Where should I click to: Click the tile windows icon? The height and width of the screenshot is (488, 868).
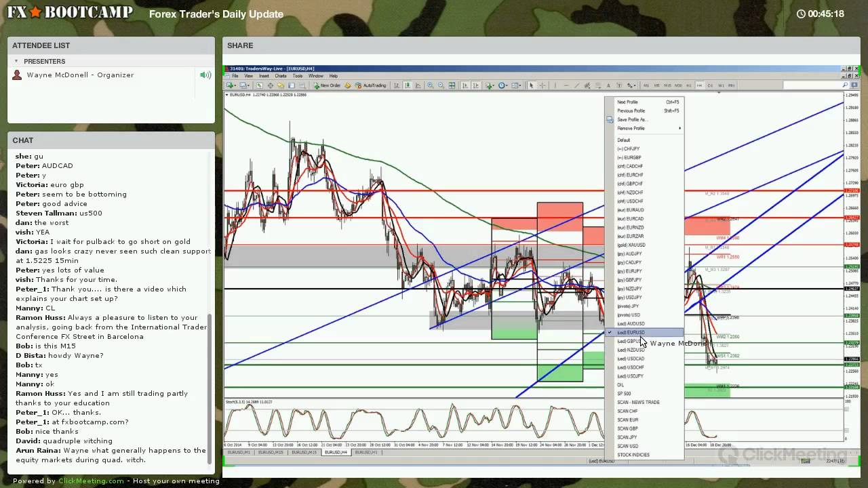[x=452, y=85]
